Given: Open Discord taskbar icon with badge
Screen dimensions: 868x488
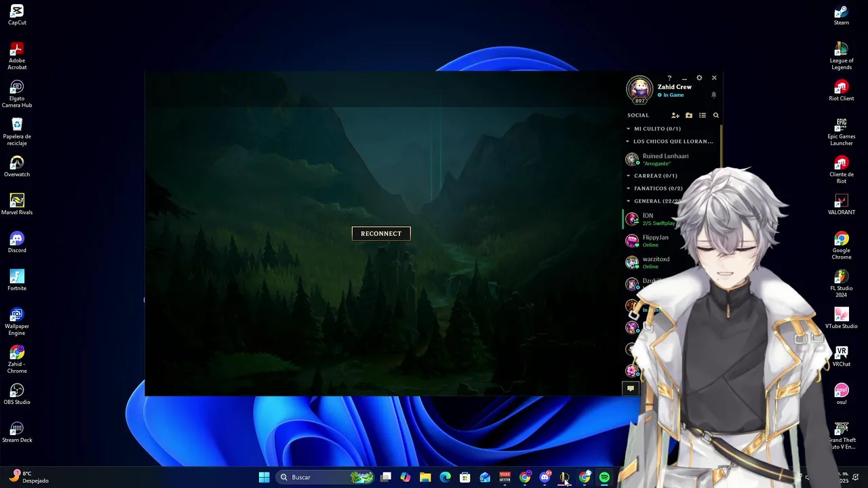Looking at the screenshot, I should [545, 477].
